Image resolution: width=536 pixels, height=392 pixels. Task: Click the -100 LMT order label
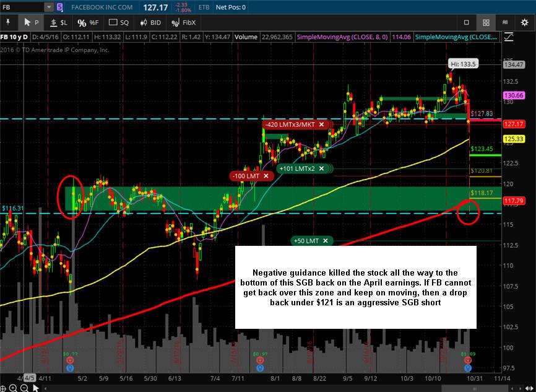pyautogui.click(x=246, y=176)
